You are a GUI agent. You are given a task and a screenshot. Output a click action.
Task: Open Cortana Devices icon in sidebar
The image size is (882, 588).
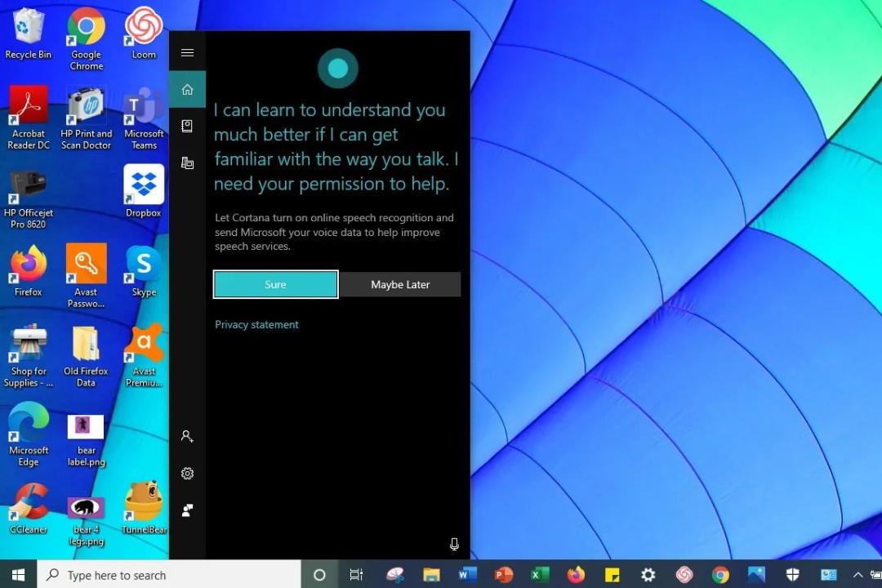click(187, 163)
